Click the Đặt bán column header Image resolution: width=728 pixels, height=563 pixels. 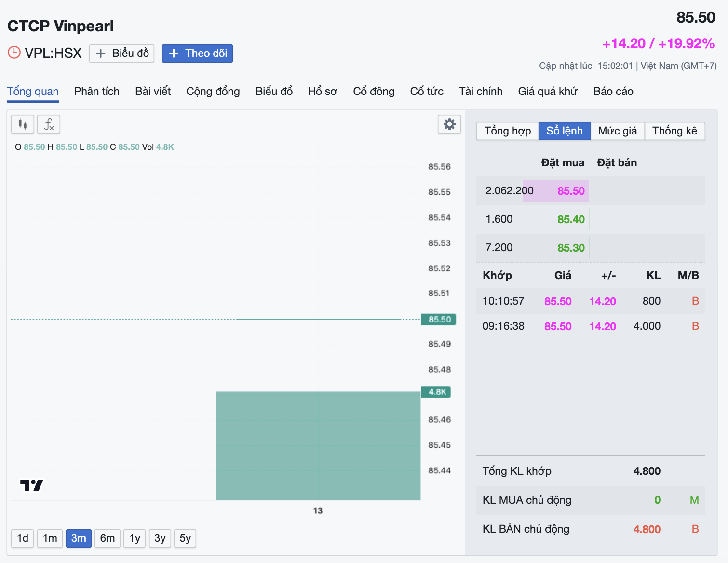point(617,163)
